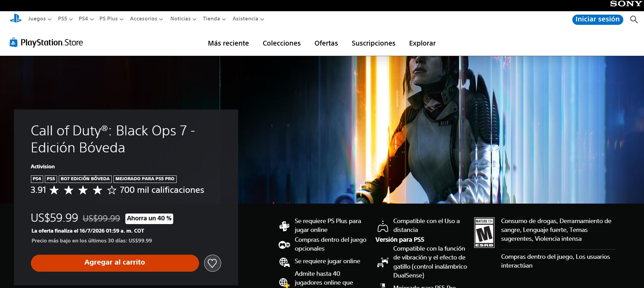
Task: Expand the Asistencia dropdown
Action: pyautogui.click(x=248, y=19)
